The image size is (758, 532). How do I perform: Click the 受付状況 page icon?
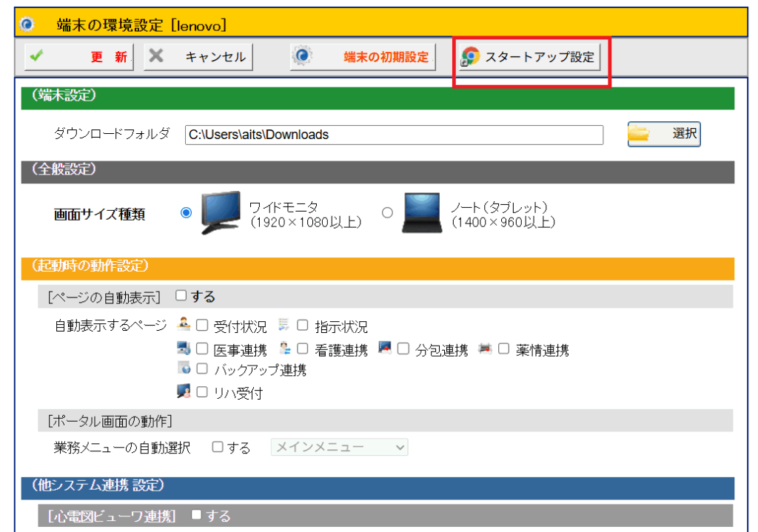(x=184, y=324)
